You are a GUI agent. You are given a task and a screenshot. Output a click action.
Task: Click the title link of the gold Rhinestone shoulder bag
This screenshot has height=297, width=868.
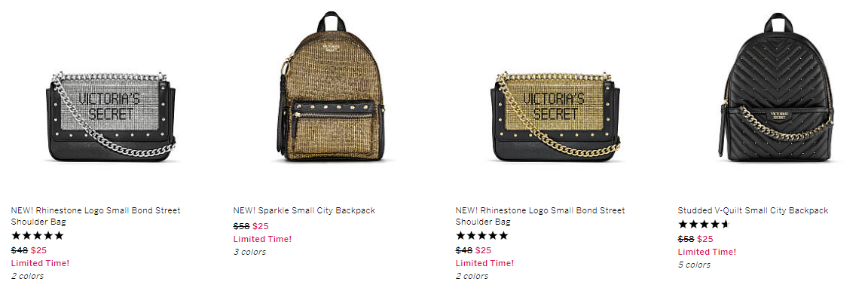tap(540, 216)
